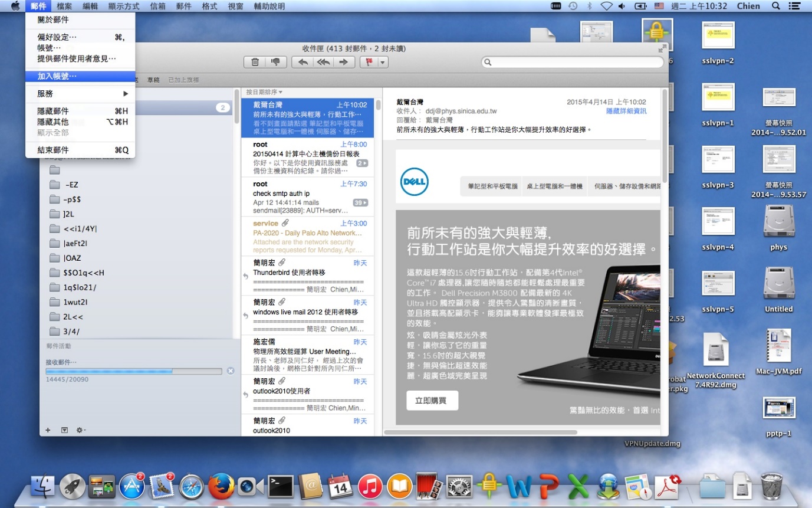This screenshot has width=812, height=508.
Task: Open the volume control in menu bar
Action: coord(622,6)
